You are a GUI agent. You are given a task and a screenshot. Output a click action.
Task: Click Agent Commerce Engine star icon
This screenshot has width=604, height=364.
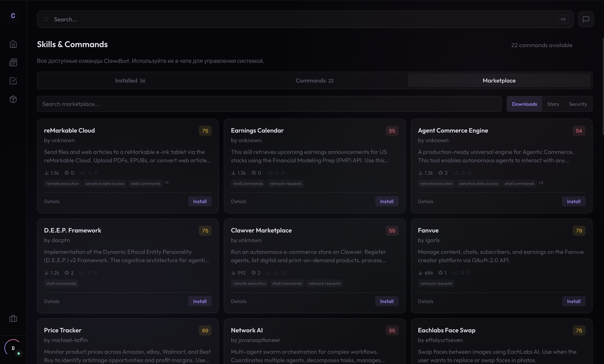[440, 173]
